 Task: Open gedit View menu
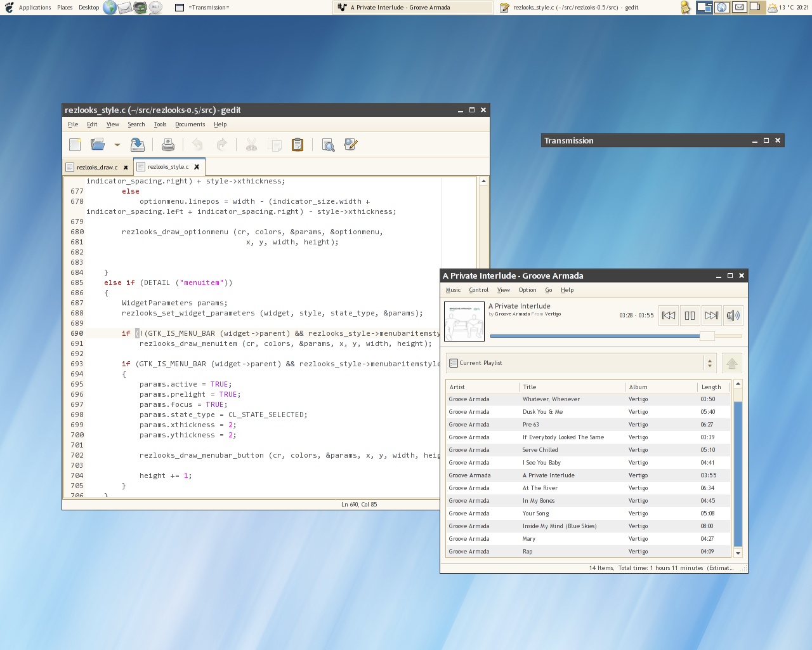pyautogui.click(x=113, y=124)
